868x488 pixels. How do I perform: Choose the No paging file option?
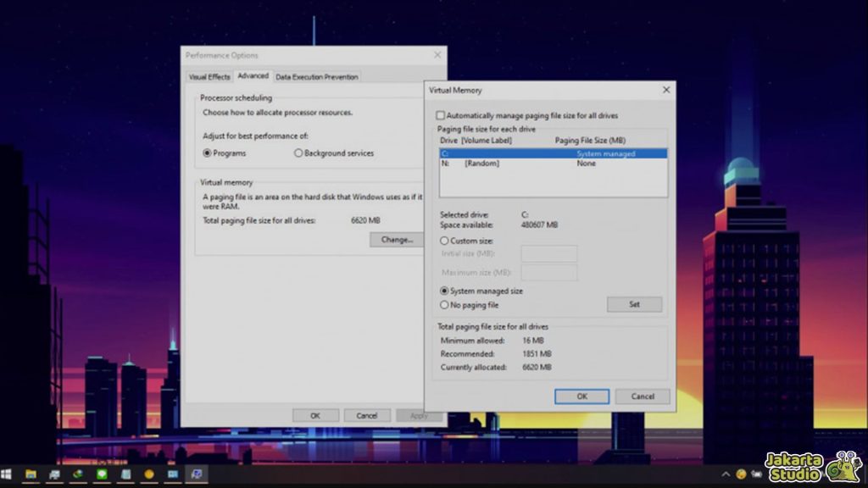point(443,305)
